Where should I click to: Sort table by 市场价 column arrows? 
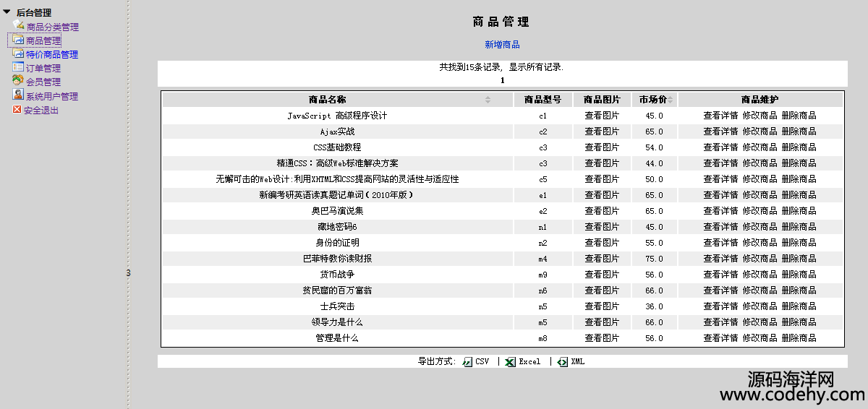tap(671, 100)
